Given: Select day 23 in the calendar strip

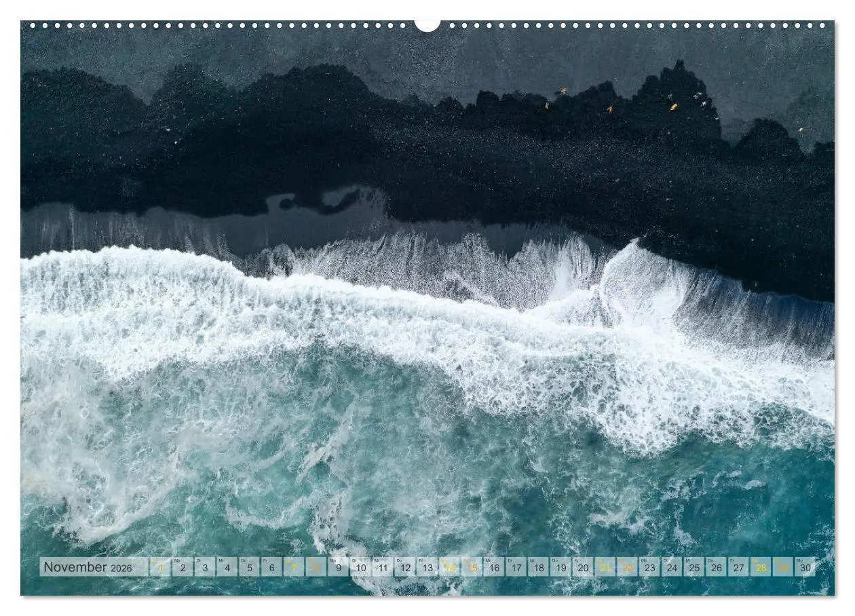Looking at the screenshot, I should pyautogui.click(x=649, y=567).
